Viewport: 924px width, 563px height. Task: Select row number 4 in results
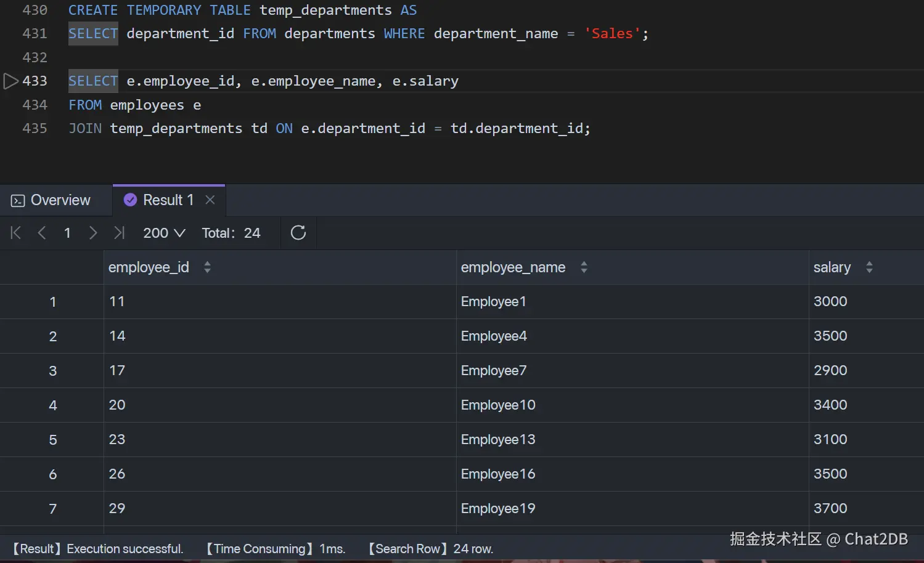52,405
